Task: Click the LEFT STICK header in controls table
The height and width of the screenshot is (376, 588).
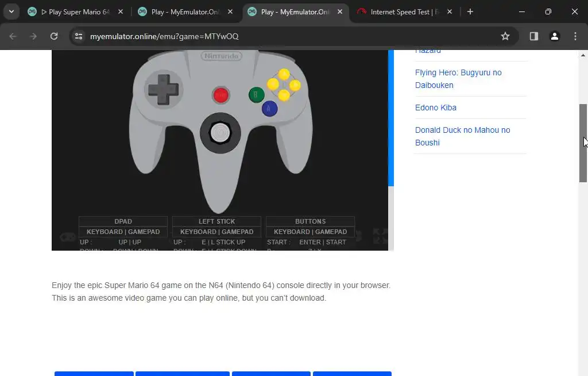Action: 216,221
